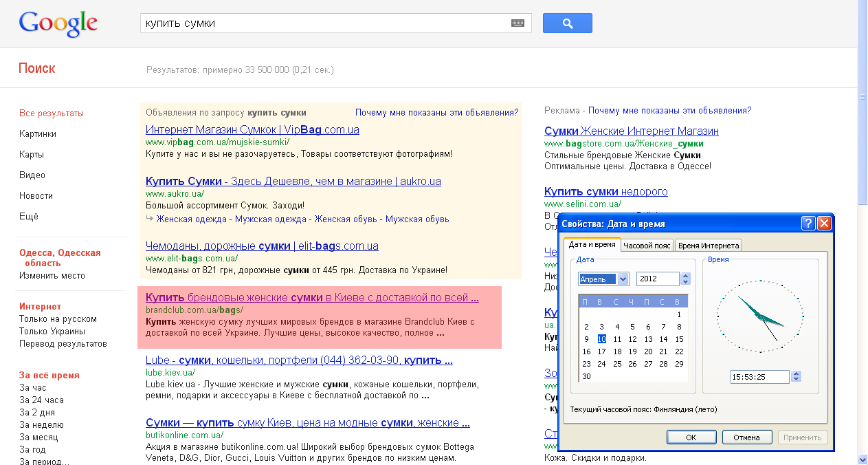
Task: Filter results За год
Action: click(x=33, y=450)
